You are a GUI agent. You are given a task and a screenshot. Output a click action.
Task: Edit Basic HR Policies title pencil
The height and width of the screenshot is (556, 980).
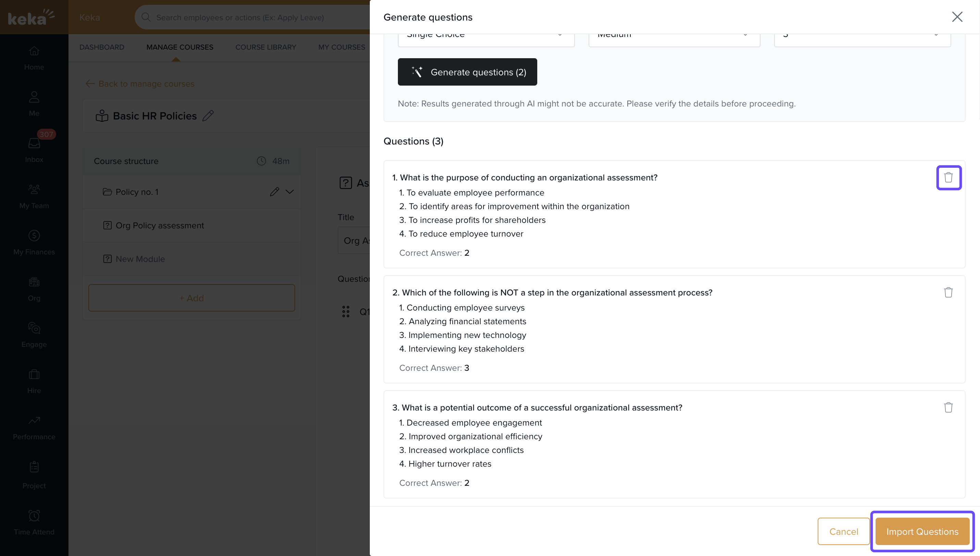coord(208,116)
